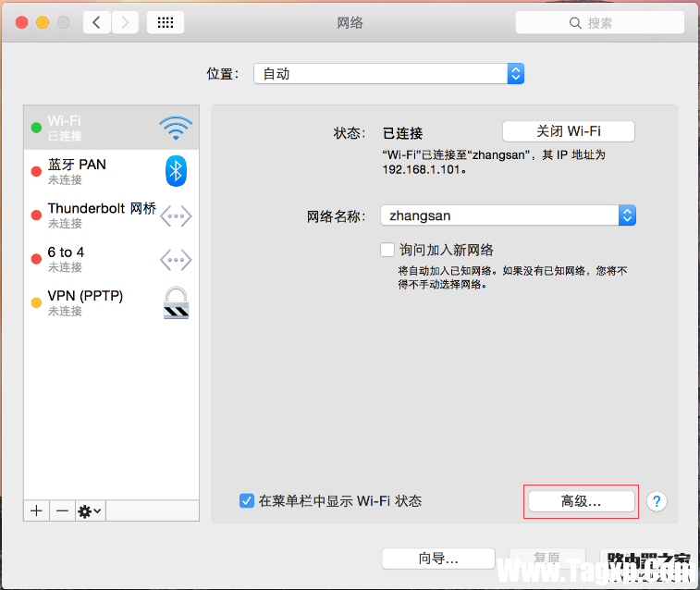This screenshot has width=700, height=590.
Task: Open the help question mark button
Action: pyautogui.click(x=657, y=501)
